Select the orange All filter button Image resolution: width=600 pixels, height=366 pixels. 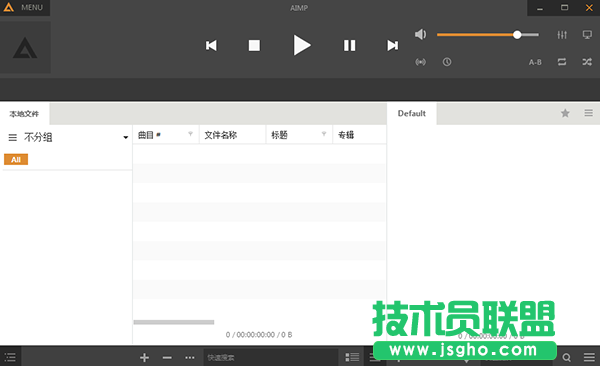16,159
